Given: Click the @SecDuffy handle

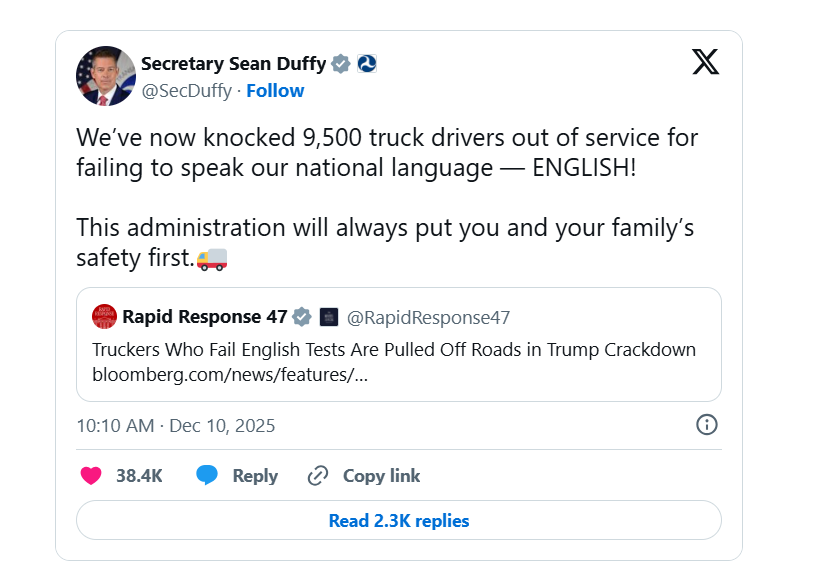Looking at the screenshot, I should click(x=185, y=91).
